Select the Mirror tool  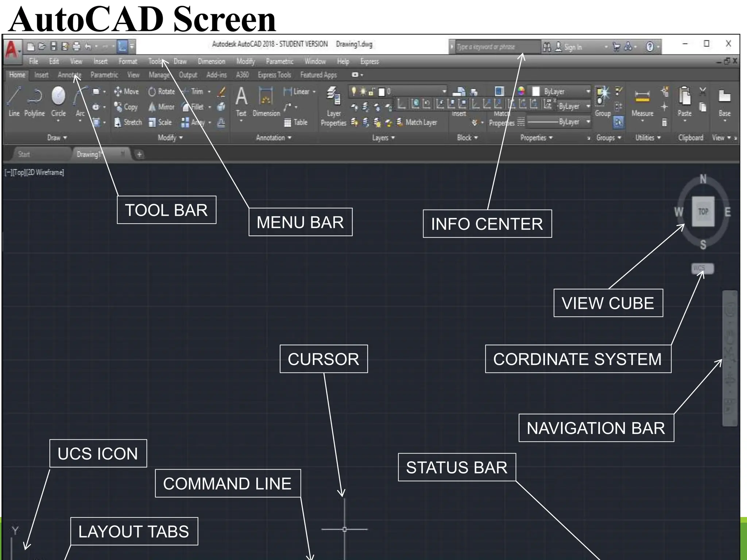[161, 107]
